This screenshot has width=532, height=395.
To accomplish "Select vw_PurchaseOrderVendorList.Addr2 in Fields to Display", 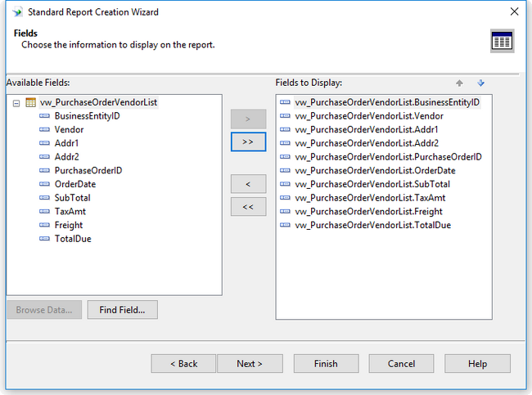I will click(x=367, y=143).
